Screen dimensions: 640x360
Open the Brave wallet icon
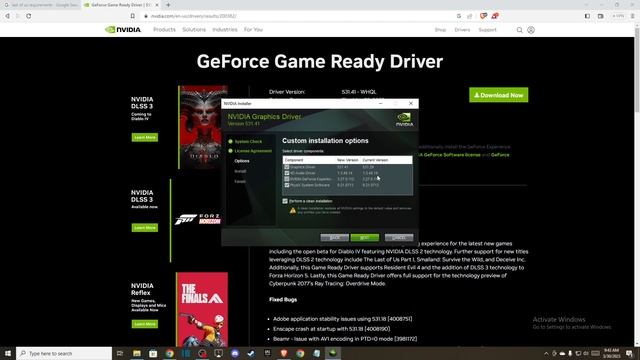pyautogui.click(x=600, y=16)
